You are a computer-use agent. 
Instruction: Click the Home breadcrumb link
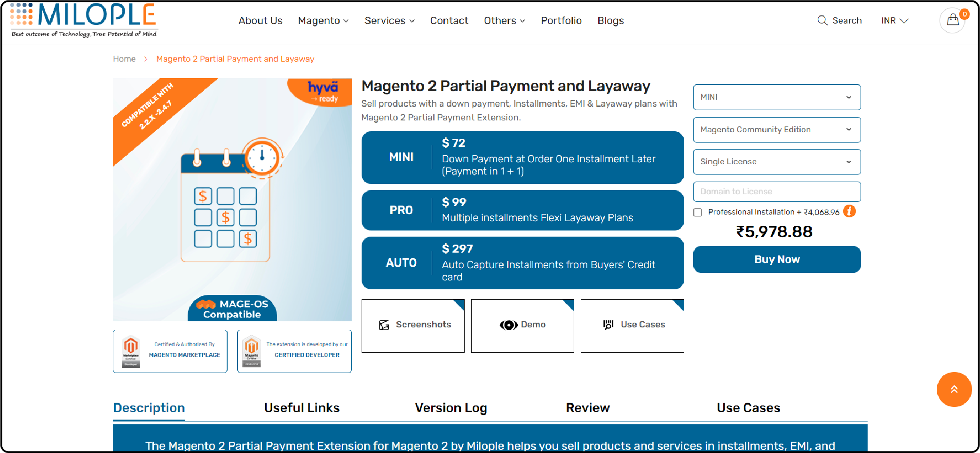point(124,59)
